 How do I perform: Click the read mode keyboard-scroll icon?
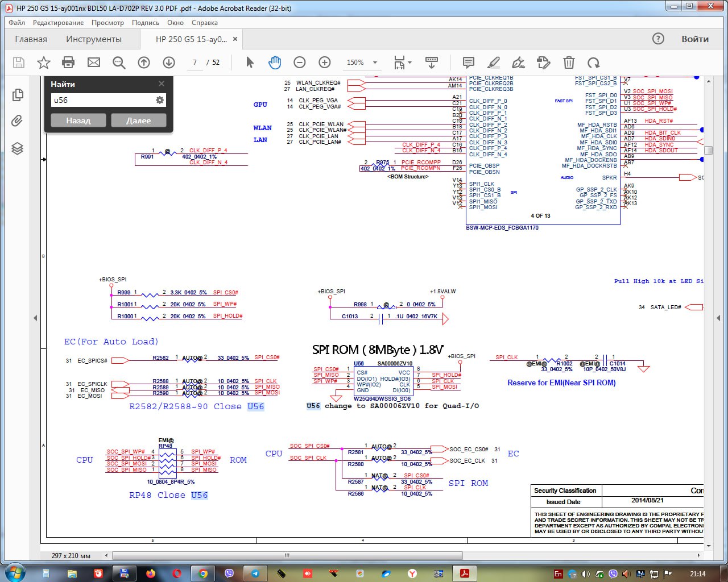[x=432, y=63]
